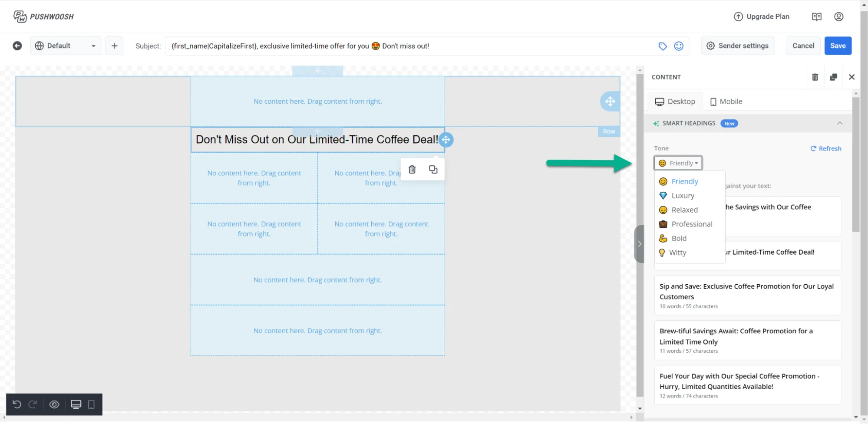Click the email subject input field

tap(408, 46)
